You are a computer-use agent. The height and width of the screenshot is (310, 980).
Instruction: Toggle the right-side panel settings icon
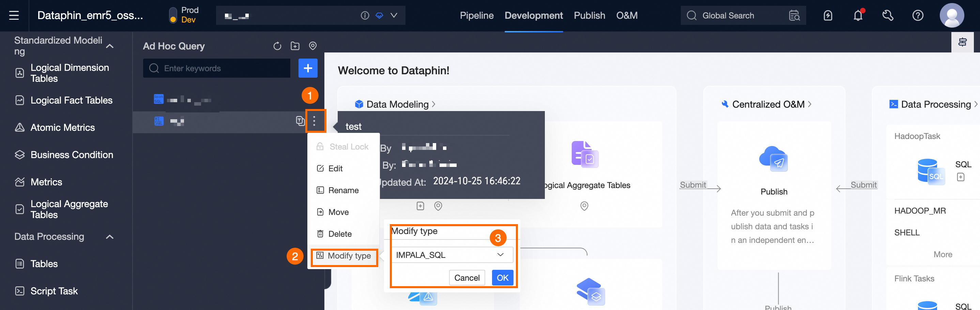(x=963, y=42)
